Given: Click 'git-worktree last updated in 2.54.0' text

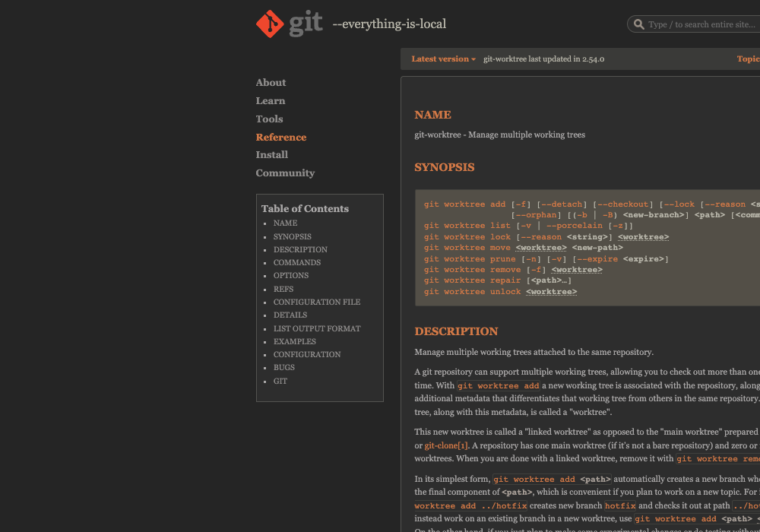Looking at the screenshot, I should click(x=543, y=59).
